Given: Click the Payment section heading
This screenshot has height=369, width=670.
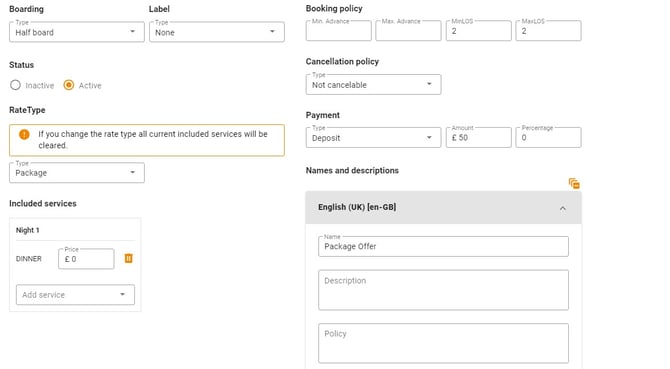Looking at the screenshot, I should point(323,115).
